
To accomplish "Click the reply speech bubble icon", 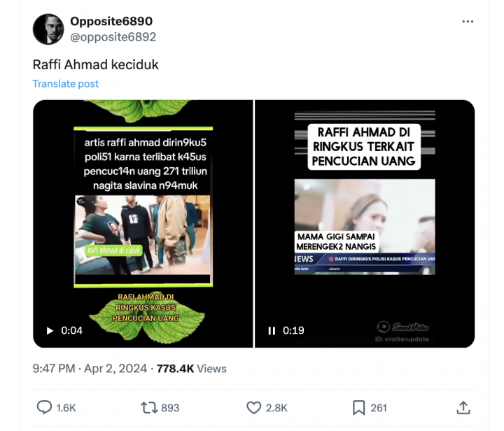I will pyautogui.click(x=44, y=407).
